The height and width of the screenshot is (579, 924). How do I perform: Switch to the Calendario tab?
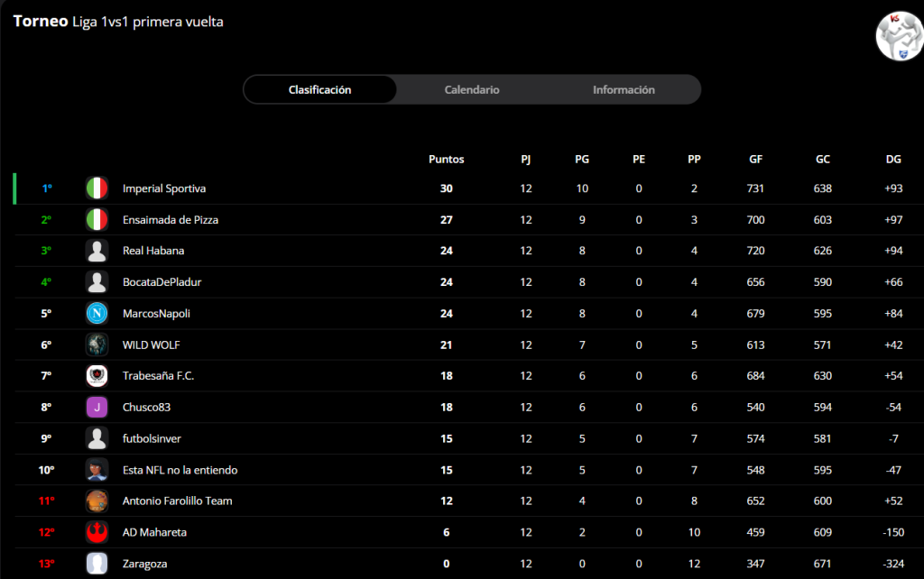pyautogui.click(x=471, y=89)
